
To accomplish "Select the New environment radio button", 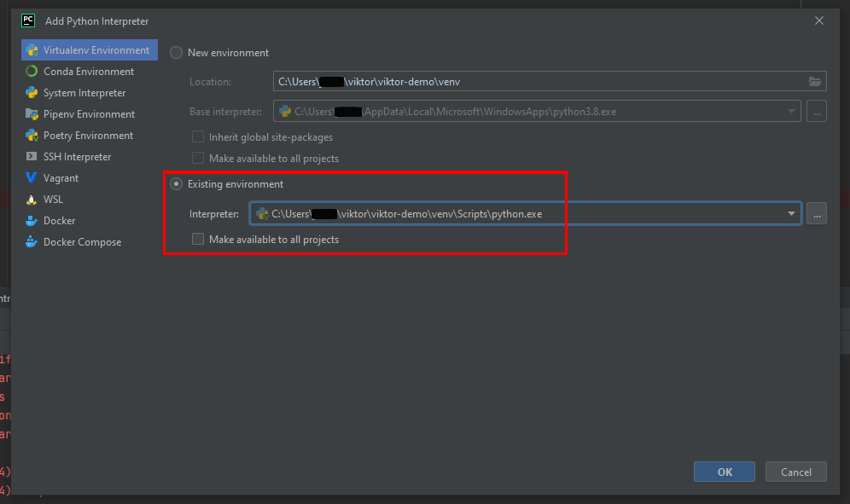I will tap(176, 52).
